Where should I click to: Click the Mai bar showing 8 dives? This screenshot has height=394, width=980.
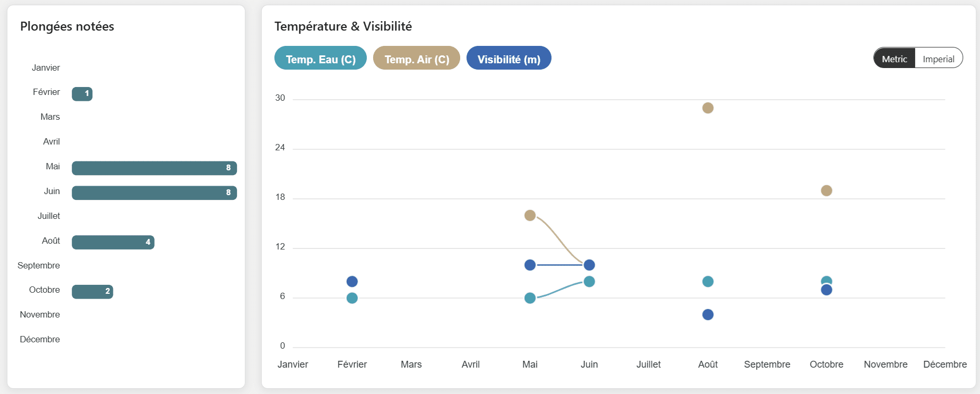(154, 168)
